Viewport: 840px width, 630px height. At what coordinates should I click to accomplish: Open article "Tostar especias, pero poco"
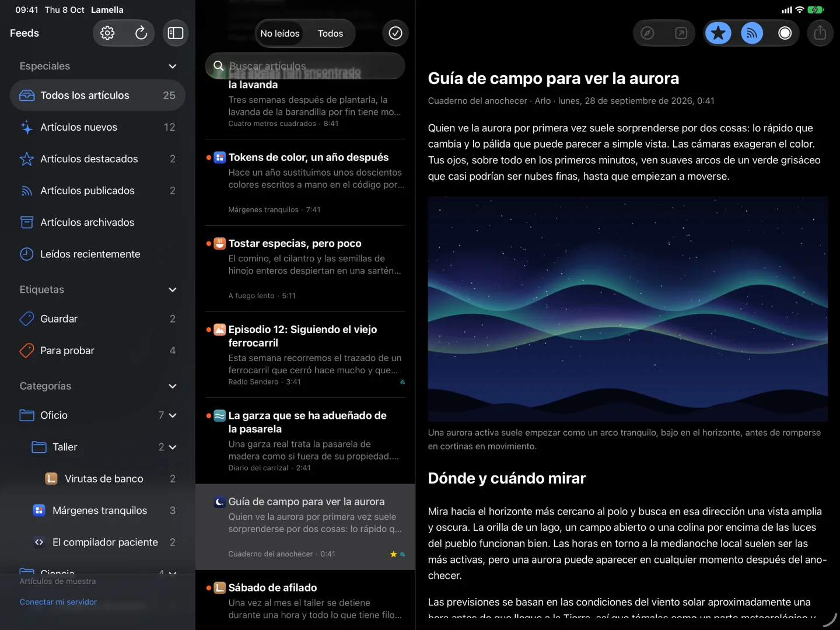click(x=305, y=268)
